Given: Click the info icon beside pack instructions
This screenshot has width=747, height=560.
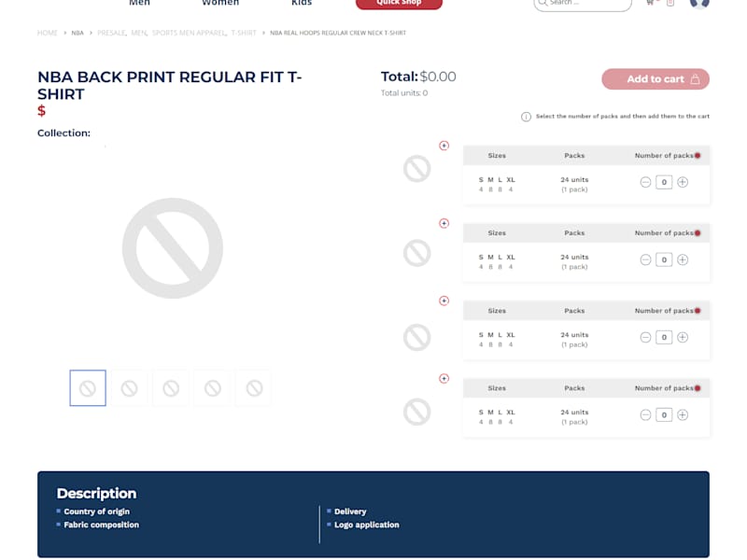Looking at the screenshot, I should pyautogui.click(x=526, y=117).
